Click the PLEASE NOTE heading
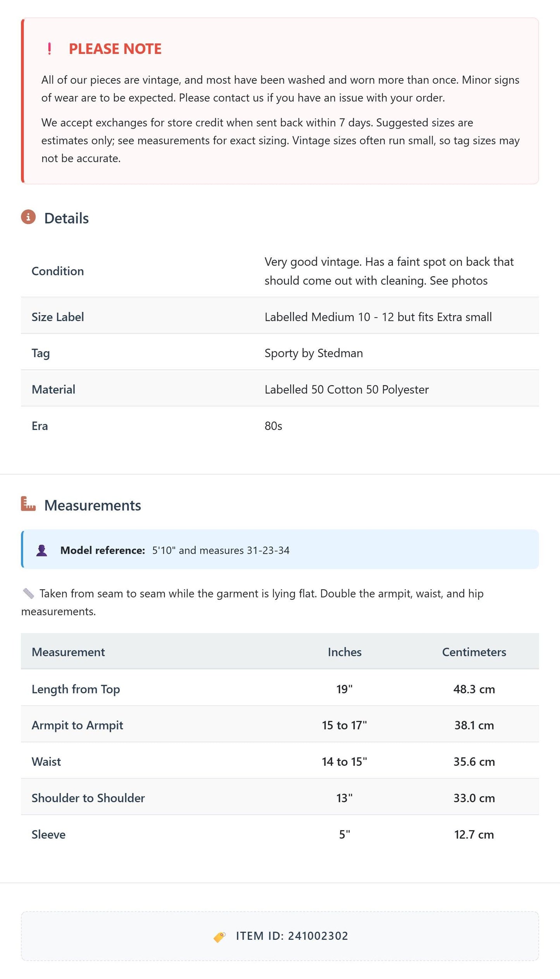560x979 pixels. coord(115,49)
